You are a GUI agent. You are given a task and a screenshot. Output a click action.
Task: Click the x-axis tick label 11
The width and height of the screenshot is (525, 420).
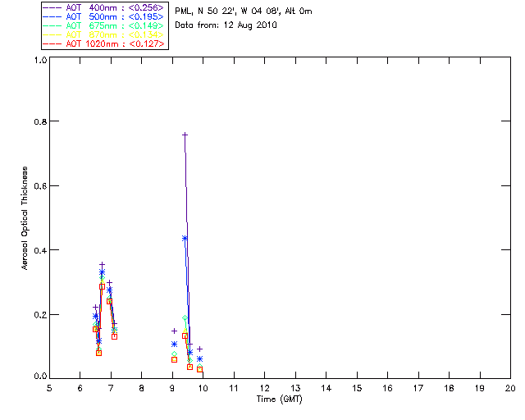point(234,388)
